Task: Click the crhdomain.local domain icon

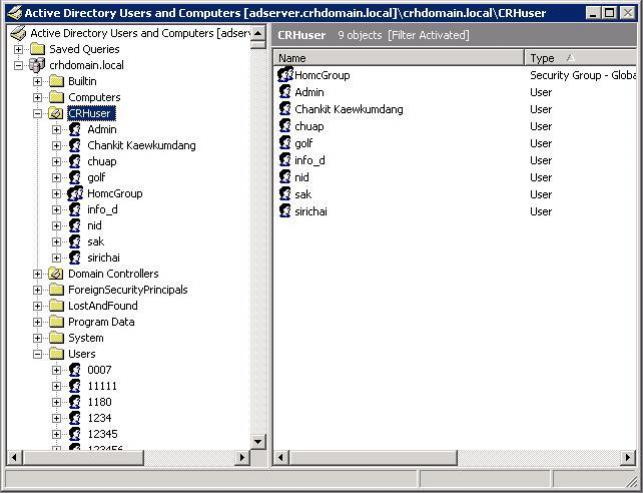Action: click(x=37, y=65)
